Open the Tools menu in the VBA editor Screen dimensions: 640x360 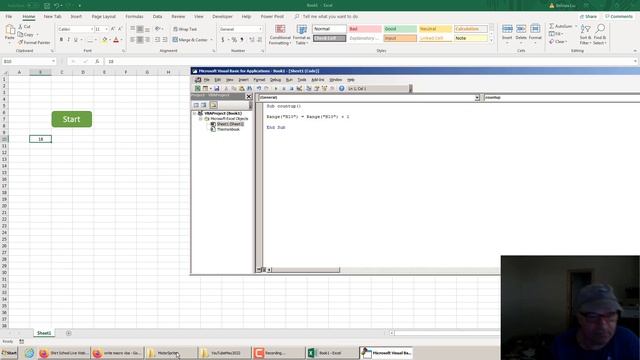(x=302, y=80)
